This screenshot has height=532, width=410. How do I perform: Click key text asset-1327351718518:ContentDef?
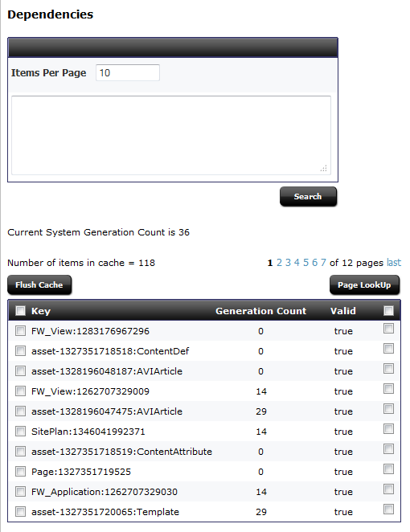click(x=110, y=351)
